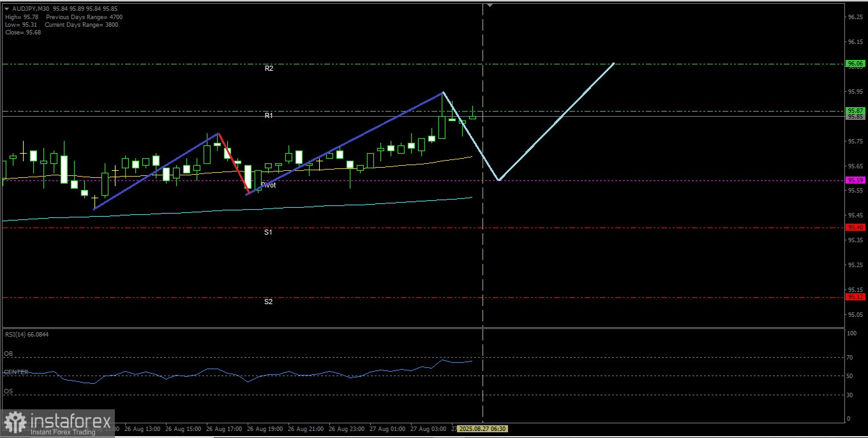Click the green 96.06 price tag
Screen dimensions: 868x438
[x=855, y=64]
